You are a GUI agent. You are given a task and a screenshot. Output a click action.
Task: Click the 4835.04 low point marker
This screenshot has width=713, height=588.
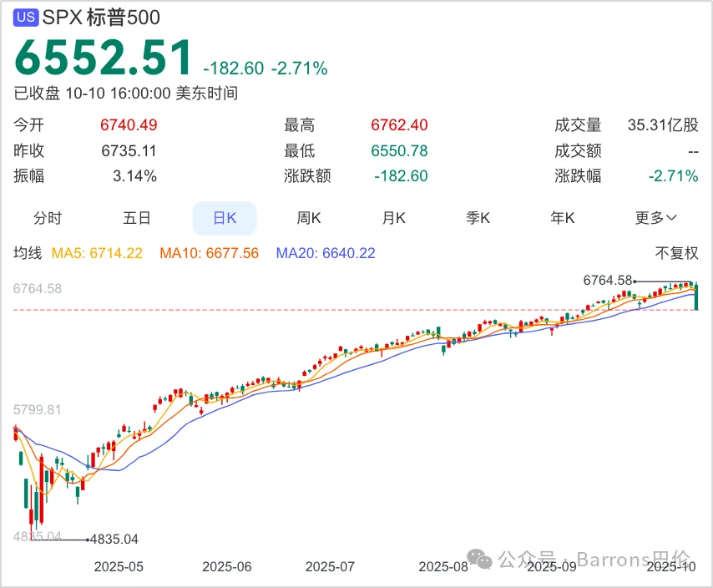pos(114,540)
